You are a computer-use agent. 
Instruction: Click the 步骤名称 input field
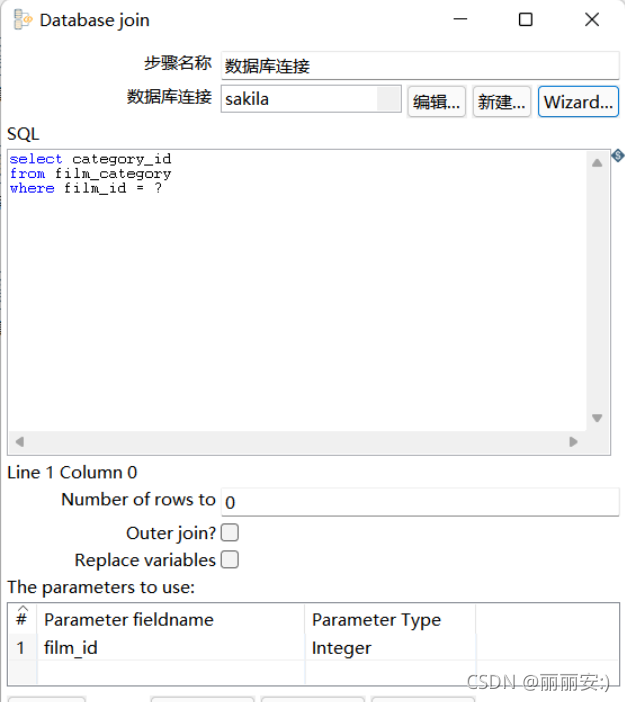point(420,66)
